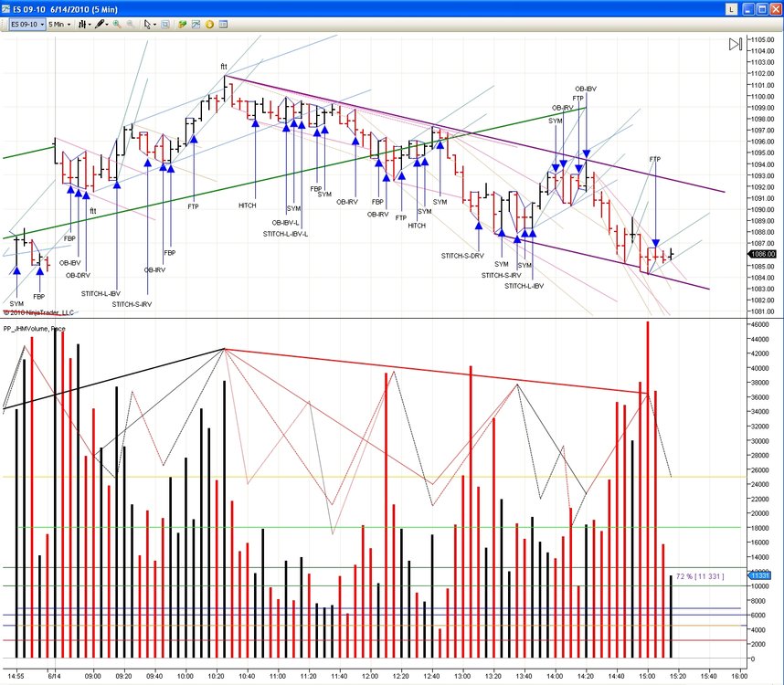Expand the drawing tools dropdown arrow
784x685 pixels.
[x=107, y=24]
